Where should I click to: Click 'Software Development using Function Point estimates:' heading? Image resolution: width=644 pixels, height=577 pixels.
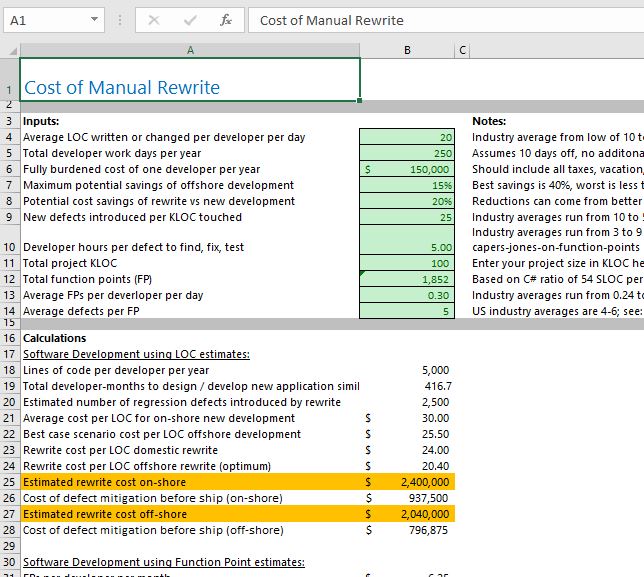point(164,562)
